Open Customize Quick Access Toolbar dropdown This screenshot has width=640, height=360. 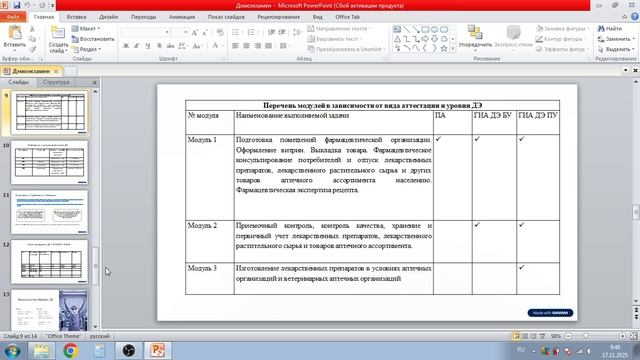pos(52,5)
